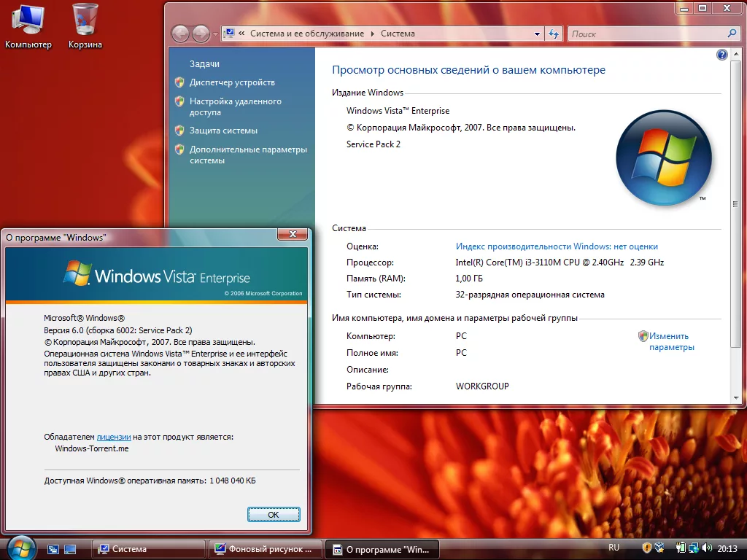Click the RU language indicator
The image size is (747, 560).
(x=614, y=548)
